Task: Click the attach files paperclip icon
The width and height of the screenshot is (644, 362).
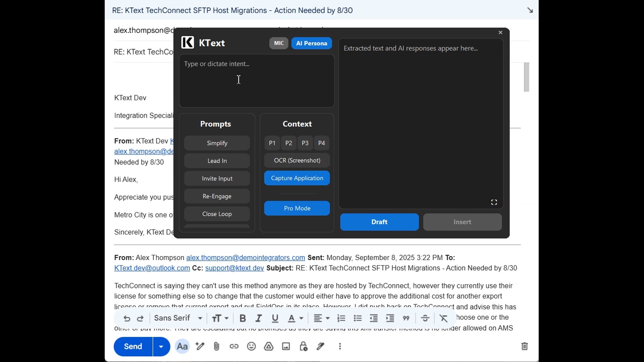Action: click(216, 346)
